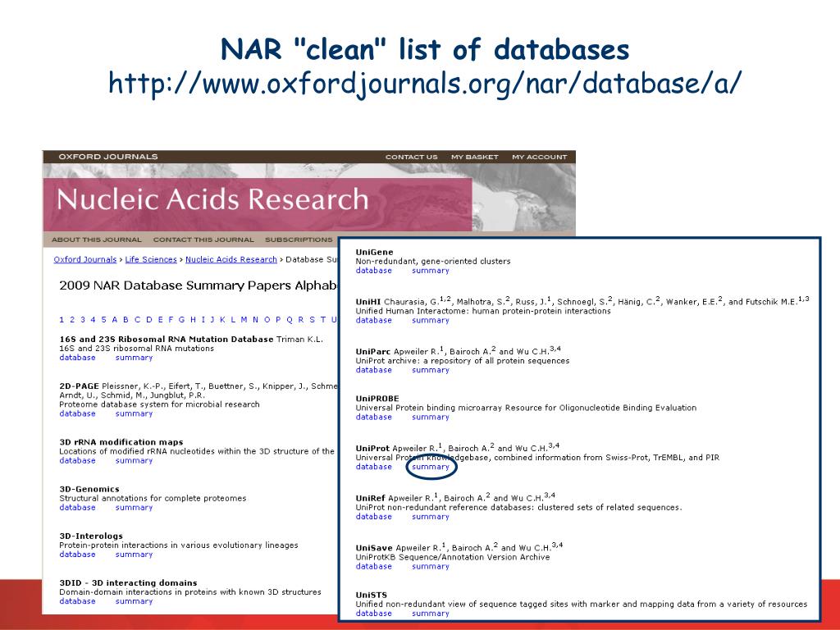Follow the Life Sciences breadcrumb link

[151, 259]
